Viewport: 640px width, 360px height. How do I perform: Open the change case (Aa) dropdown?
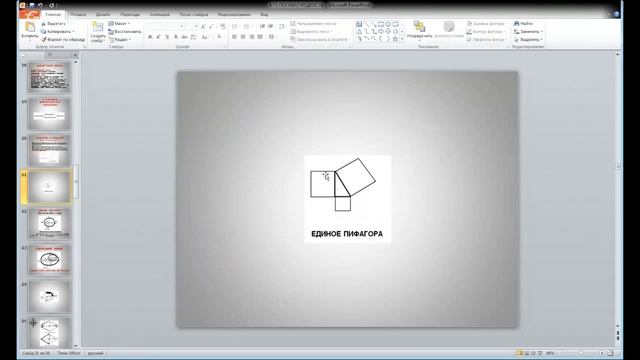(x=205, y=37)
